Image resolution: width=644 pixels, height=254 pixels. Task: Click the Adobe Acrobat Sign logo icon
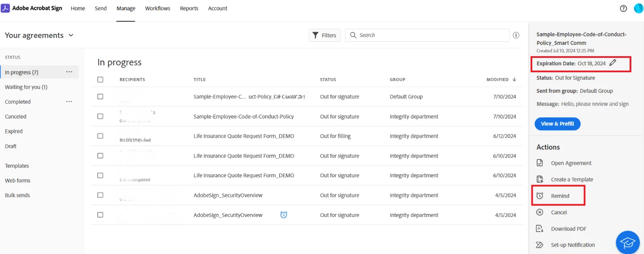tap(5, 8)
